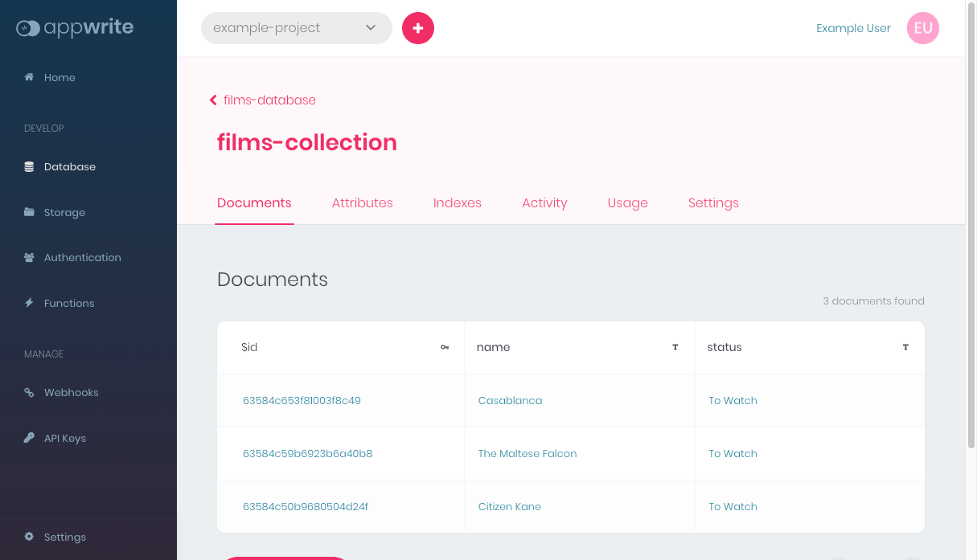Image resolution: width=977 pixels, height=560 pixels.
Task: Click the Authentication users icon
Action: pos(30,258)
